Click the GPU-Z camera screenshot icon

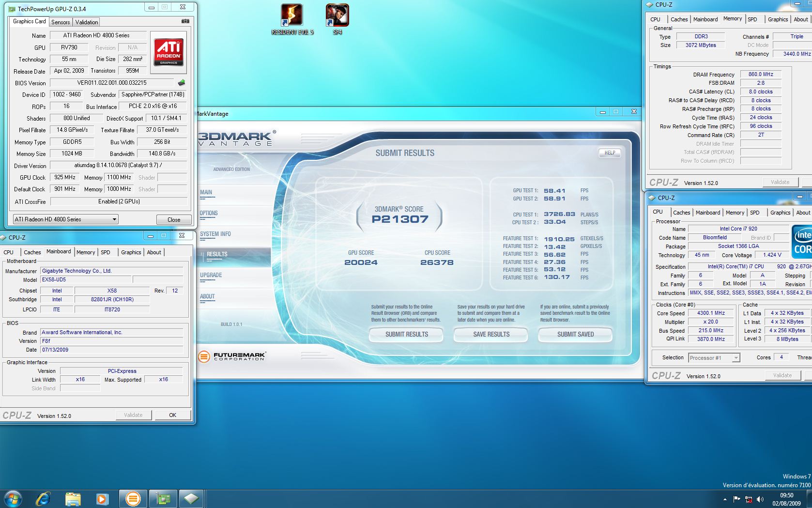point(185,21)
